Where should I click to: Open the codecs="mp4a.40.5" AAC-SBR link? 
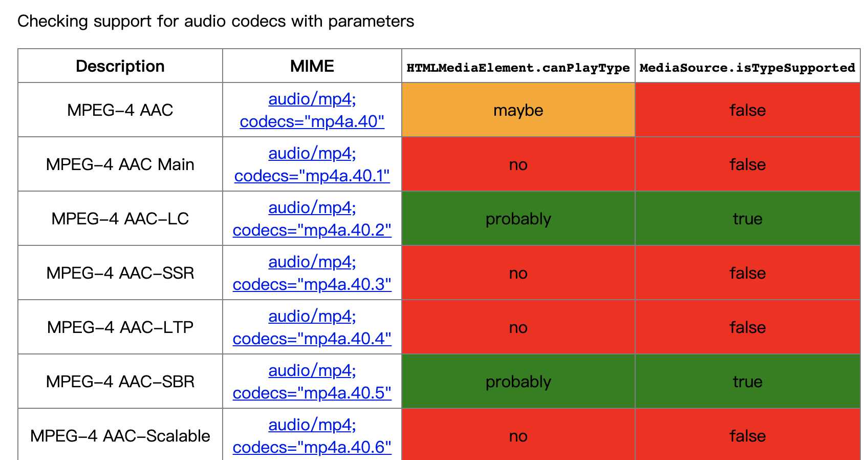pyautogui.click(x=312, y=382)
